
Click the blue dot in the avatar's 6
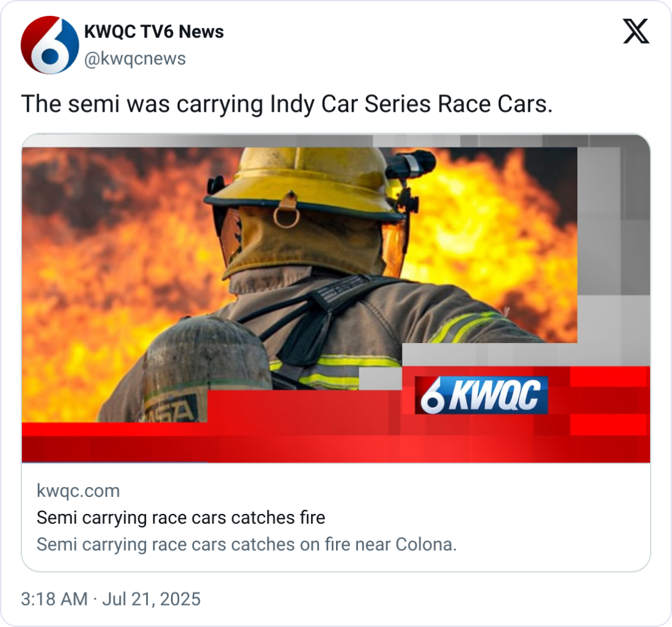51,56
